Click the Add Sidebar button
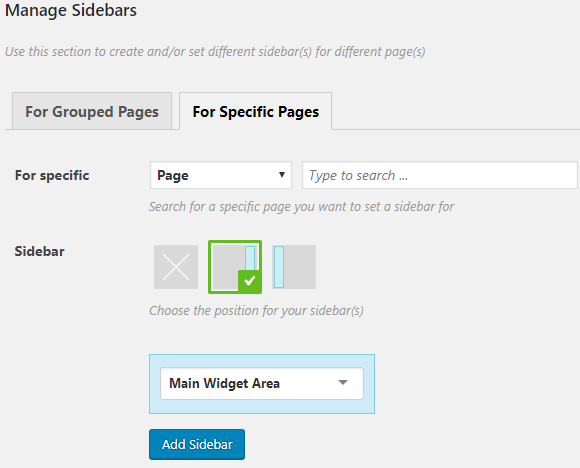 197,444
